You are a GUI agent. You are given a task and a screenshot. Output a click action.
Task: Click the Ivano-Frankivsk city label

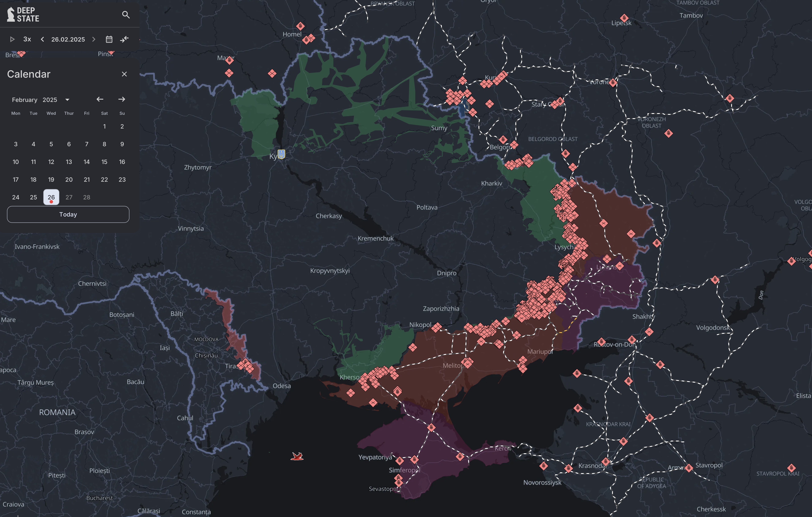pos(37,247)
